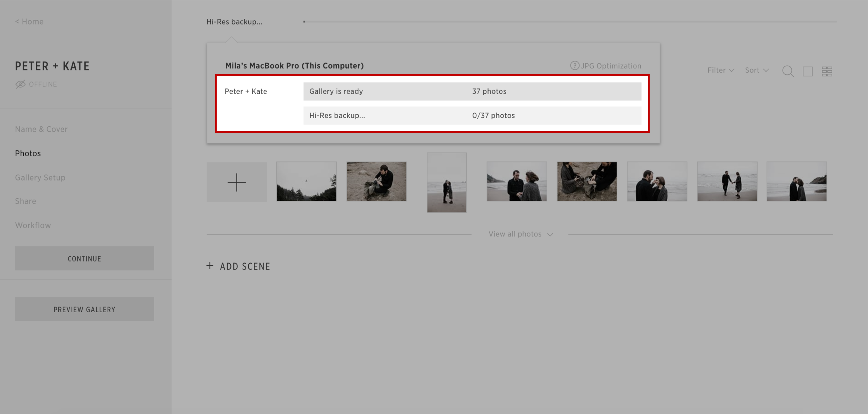This screenshot has height=414, width=868.
Task: Go to the Gallery Setup section
Action: [40, 177]
